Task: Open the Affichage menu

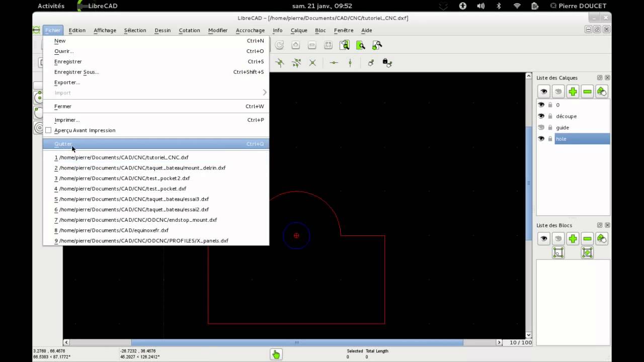Action: 105,30
